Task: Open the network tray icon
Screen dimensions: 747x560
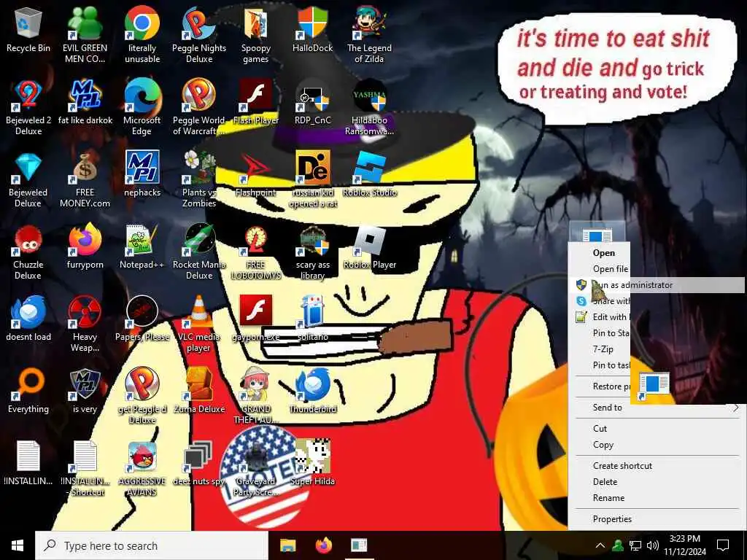Action: point(635,545)
